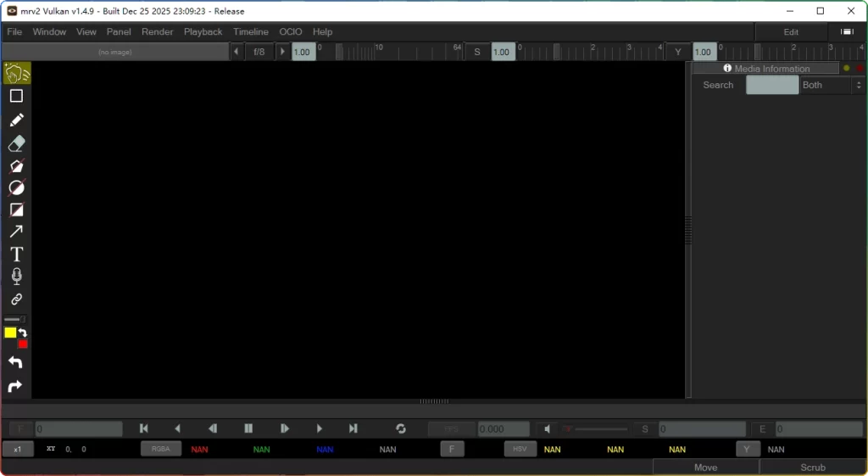Click the FPS button
Image resolution: width=868 pixels, height=476 pixels.
[x=452, y=428]
